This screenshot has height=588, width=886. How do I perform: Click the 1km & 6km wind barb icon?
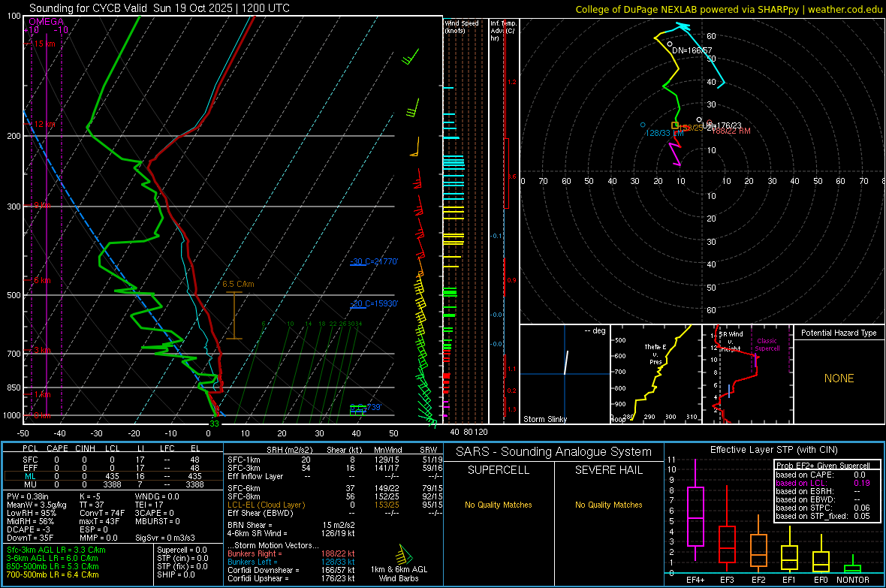click(x=405, y=553)
